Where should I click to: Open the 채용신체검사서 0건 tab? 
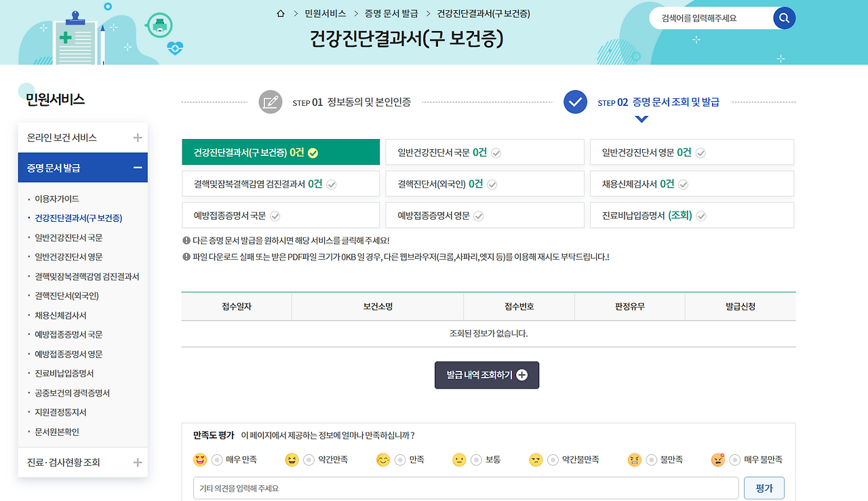[692, 184]
